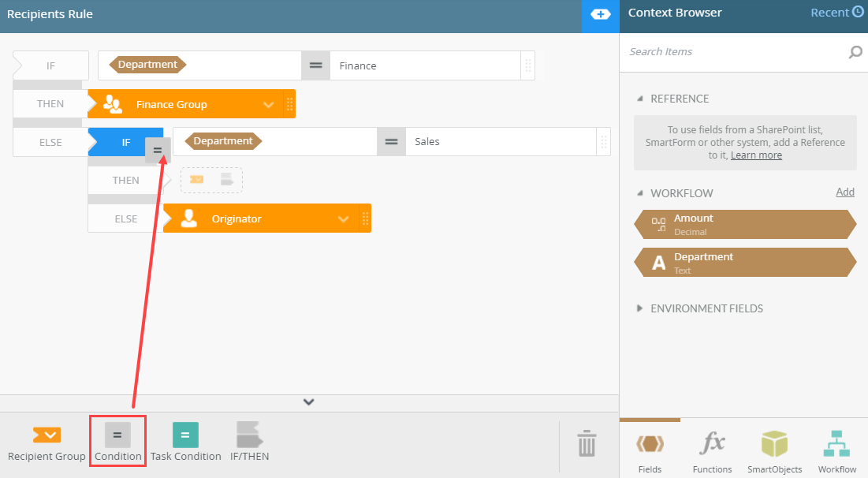Click the empty THEN recipient placeholder
The image size is (868, 478).
pos(211,180)
